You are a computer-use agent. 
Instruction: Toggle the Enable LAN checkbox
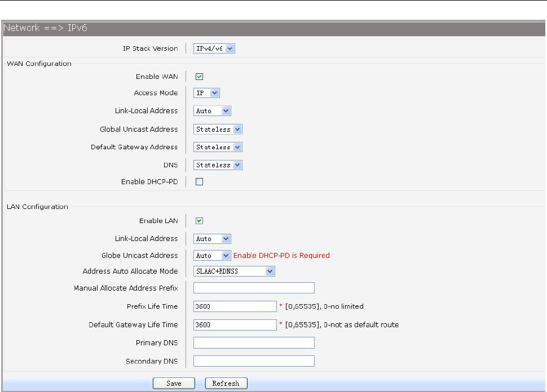(x=199, y=221)
